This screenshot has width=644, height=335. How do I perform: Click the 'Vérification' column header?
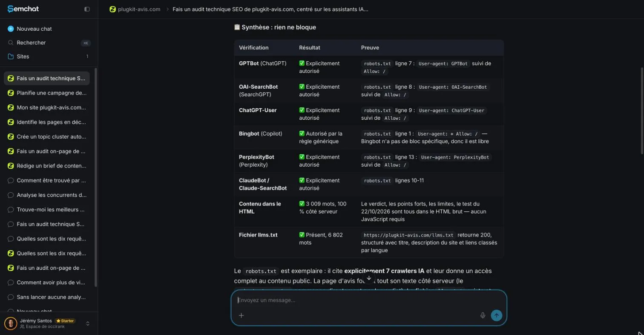click(x=254, y=48)
